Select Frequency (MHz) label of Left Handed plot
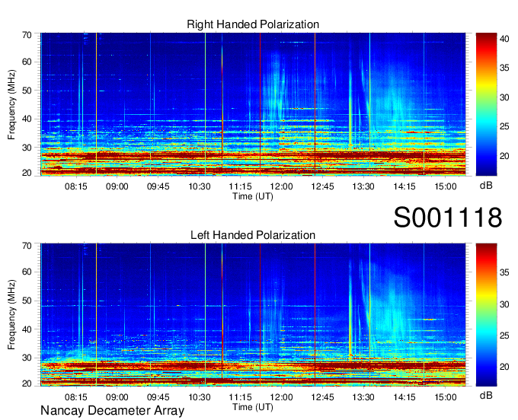The image size is (518, 420). [x=11, y=315]
